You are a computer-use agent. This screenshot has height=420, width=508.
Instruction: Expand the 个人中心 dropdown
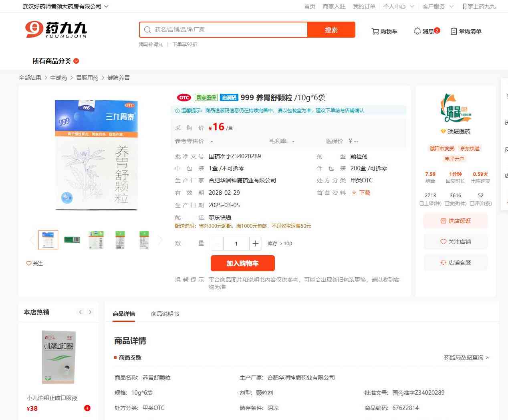pos(398,6)
